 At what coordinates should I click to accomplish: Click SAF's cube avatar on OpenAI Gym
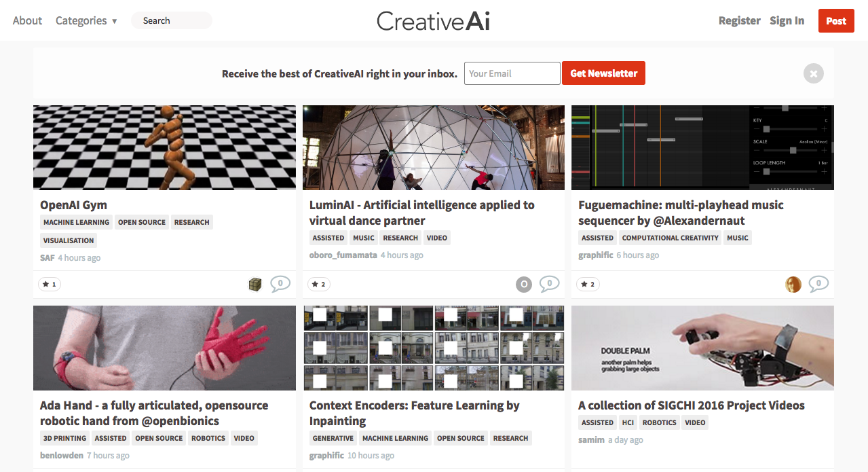point(254,284)
